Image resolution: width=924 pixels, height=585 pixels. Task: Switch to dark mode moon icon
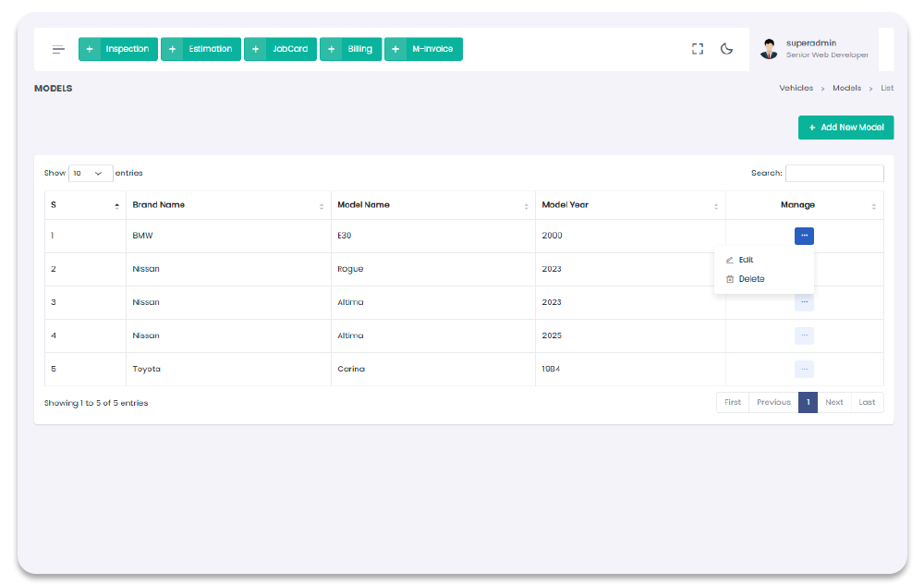pos(727,50)
